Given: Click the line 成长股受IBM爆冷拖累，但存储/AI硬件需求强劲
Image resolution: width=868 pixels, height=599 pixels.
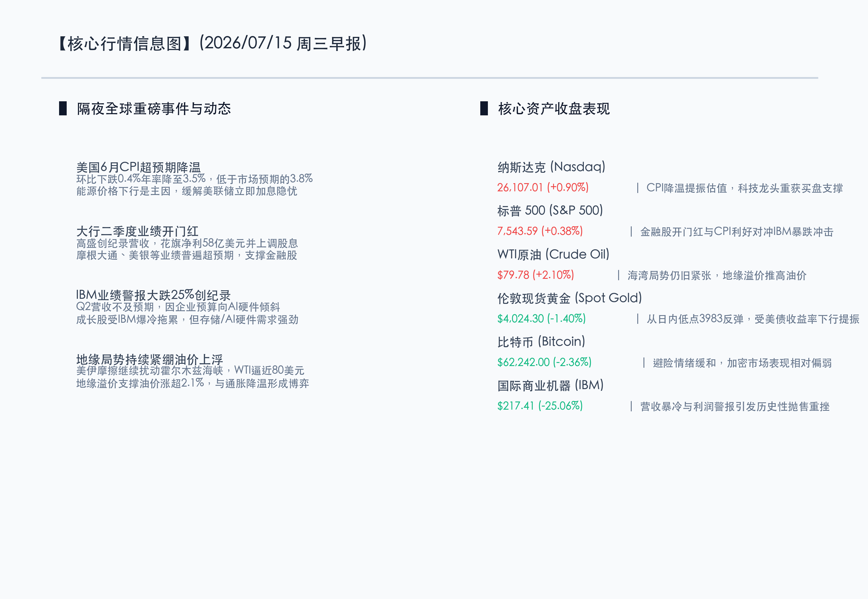Looking at the screenshot, I should pos(187,319).
